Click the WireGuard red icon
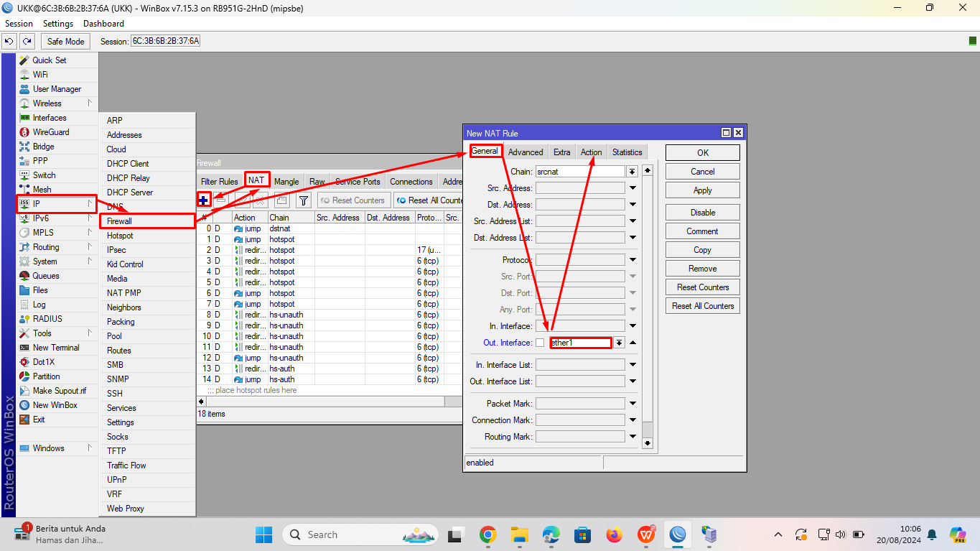 [x=24, y=132]
